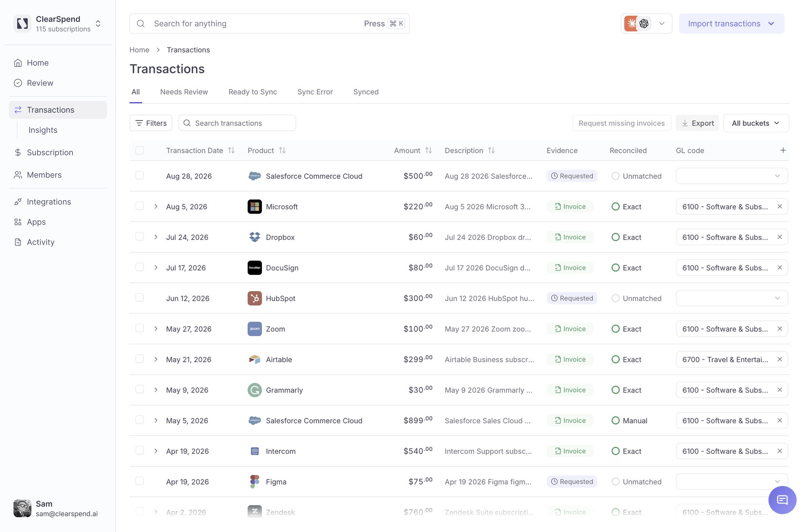Click the Invoice badge on Dropbox row
Screen dimensions: 807x532
570,237
